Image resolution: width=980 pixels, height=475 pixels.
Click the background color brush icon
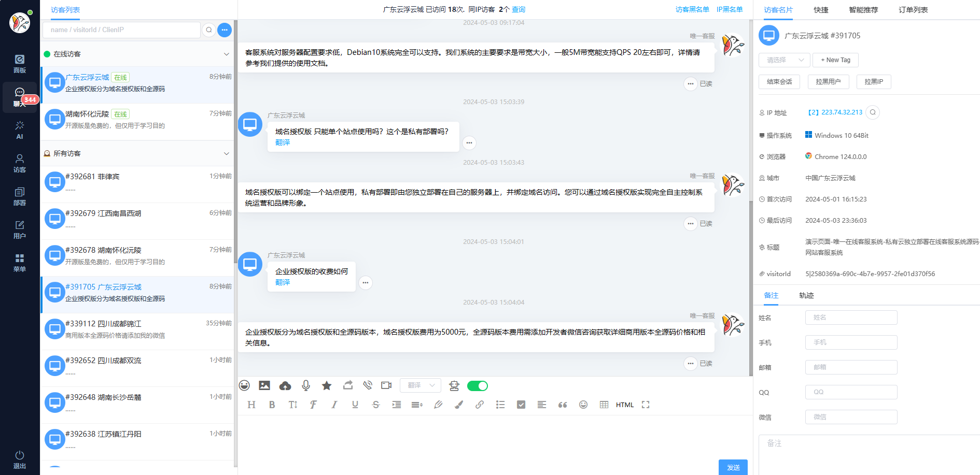[459, 405]
